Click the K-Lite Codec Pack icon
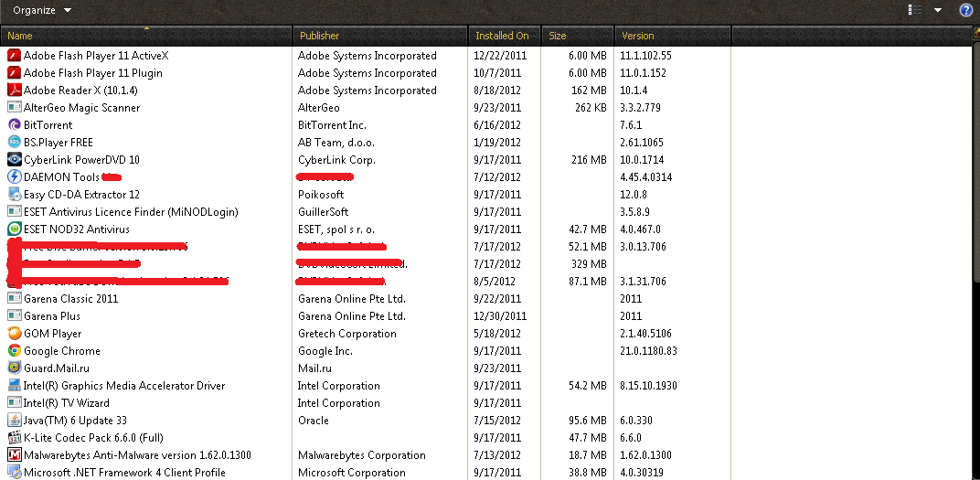Viewport: 980px width, 480px height. 14,438
